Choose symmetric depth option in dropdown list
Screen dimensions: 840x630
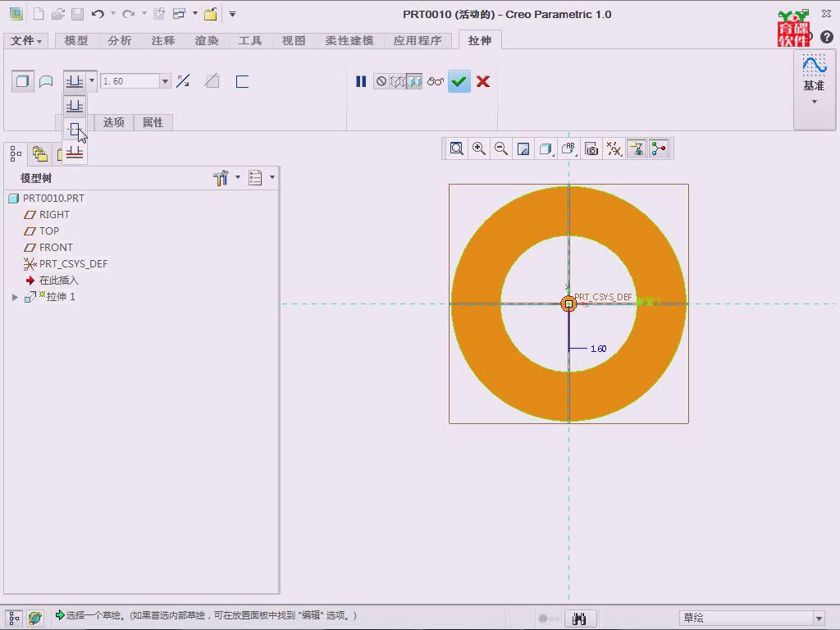[75, 130]
